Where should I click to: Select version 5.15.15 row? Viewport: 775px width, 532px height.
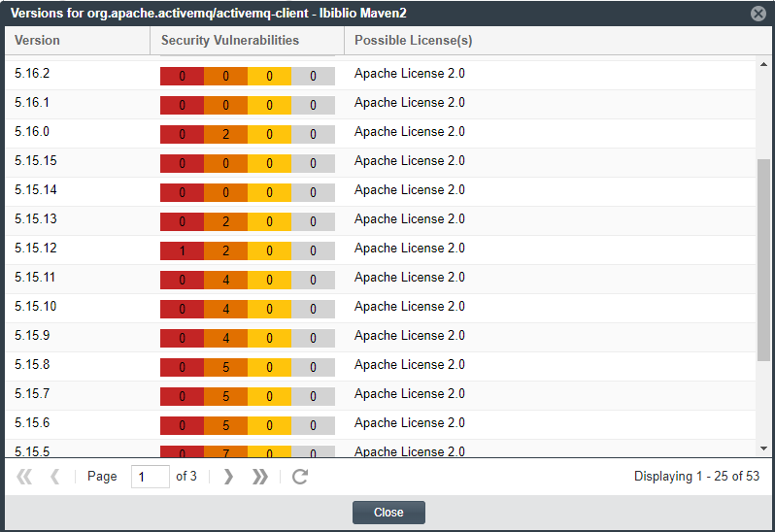click(x=380, y=162)
